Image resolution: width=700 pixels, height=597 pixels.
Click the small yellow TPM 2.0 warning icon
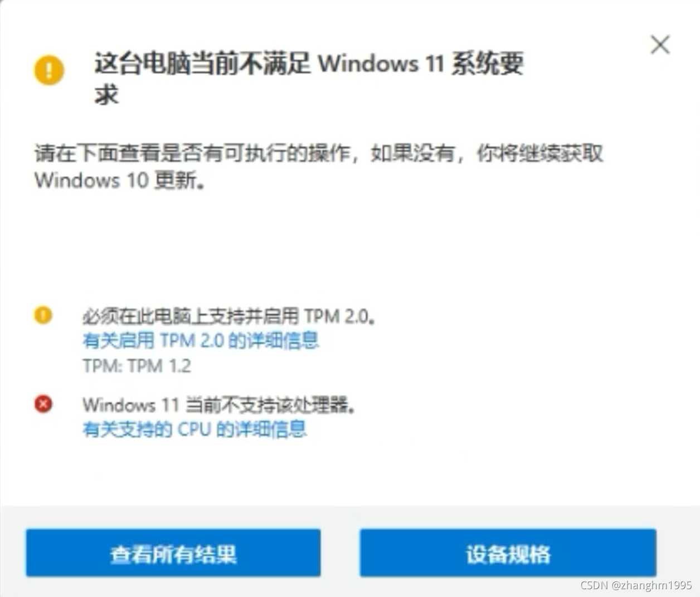click(x=43, y=315)
